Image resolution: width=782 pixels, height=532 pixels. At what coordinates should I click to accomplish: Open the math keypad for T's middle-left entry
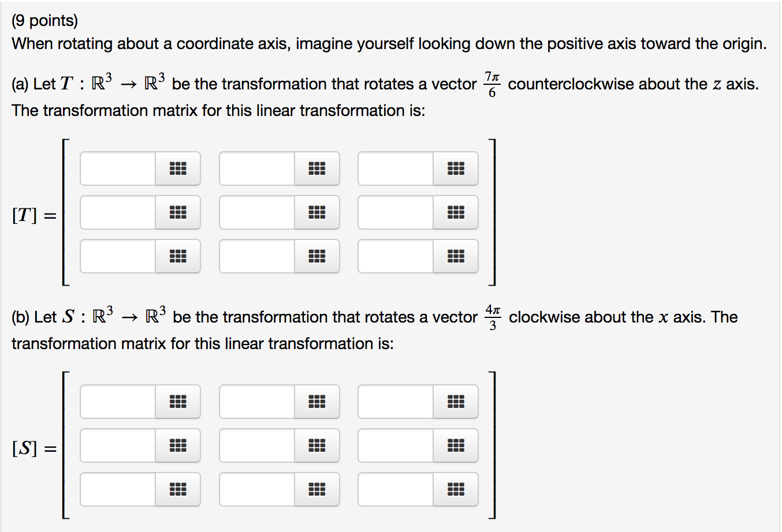coord(178,212)
